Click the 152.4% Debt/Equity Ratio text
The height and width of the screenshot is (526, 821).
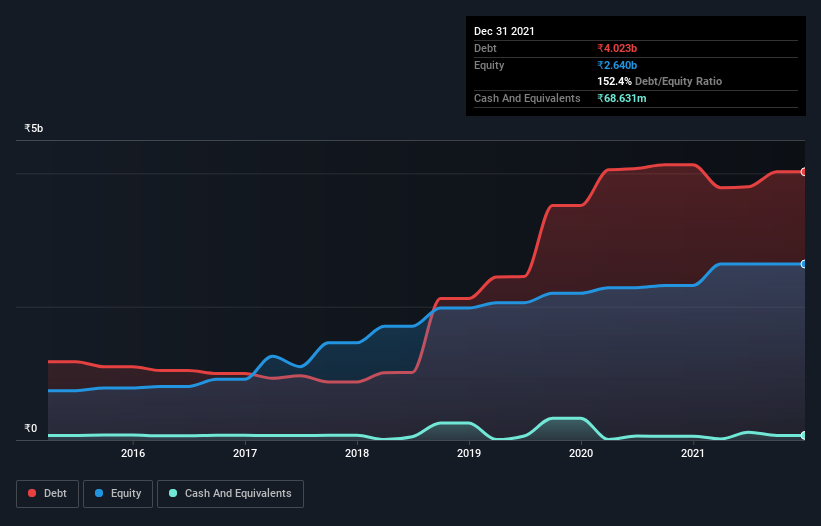click(x=660, y=81)
